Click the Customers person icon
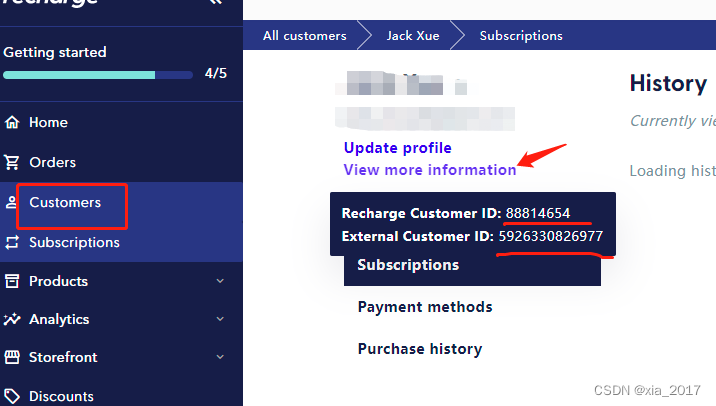716x406 pixels. tap(11, 202)
